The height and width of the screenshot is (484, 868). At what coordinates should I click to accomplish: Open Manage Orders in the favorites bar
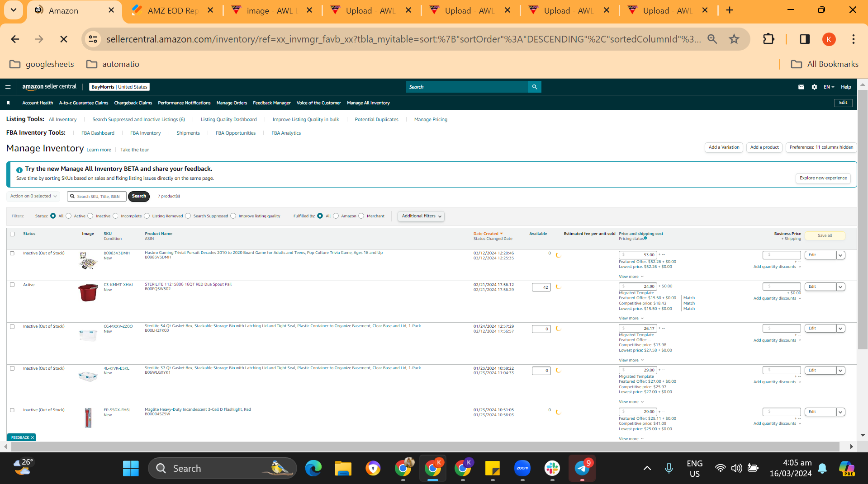(232, 103)
